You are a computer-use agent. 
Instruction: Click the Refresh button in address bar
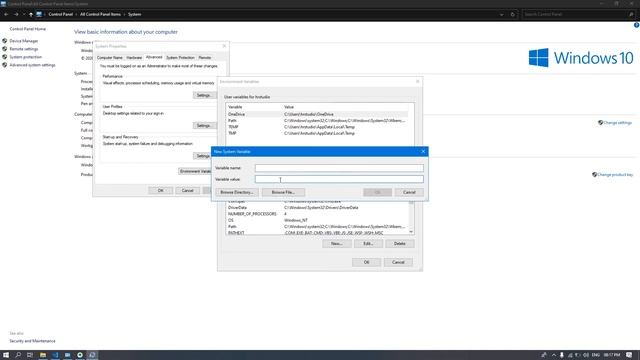(x=513, y=14)
